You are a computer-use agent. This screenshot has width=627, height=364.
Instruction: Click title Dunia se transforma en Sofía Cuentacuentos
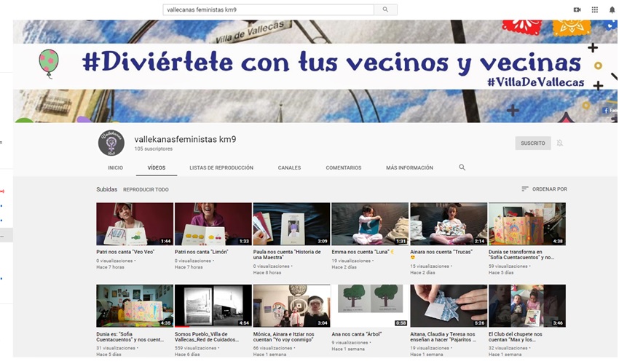[x=521, y=255]
